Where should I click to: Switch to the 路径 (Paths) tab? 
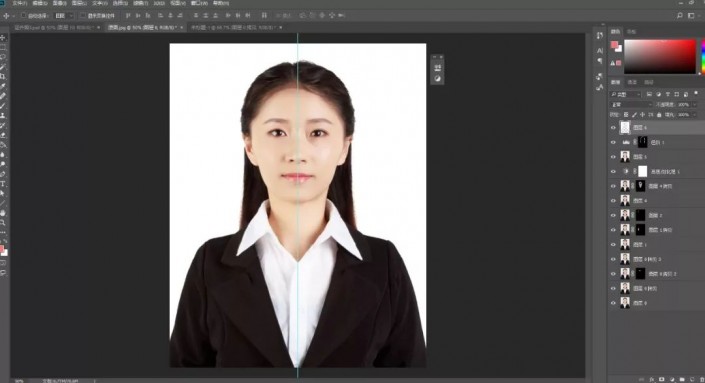649,82
